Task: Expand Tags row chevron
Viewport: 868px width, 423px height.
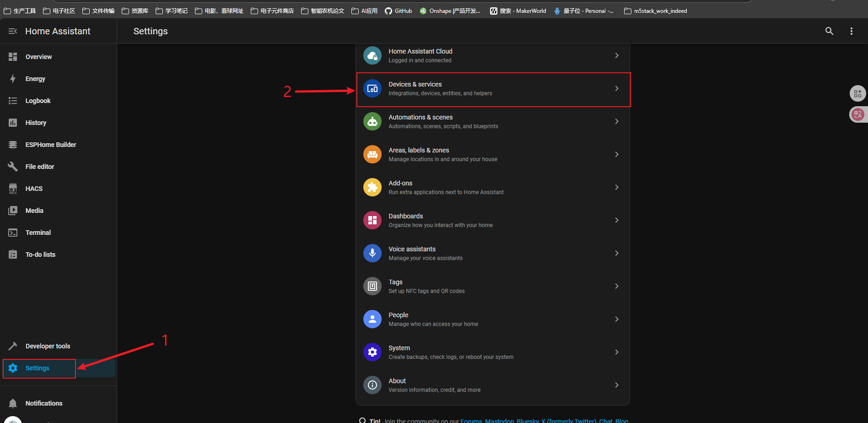Action: [x=617, y=286]
